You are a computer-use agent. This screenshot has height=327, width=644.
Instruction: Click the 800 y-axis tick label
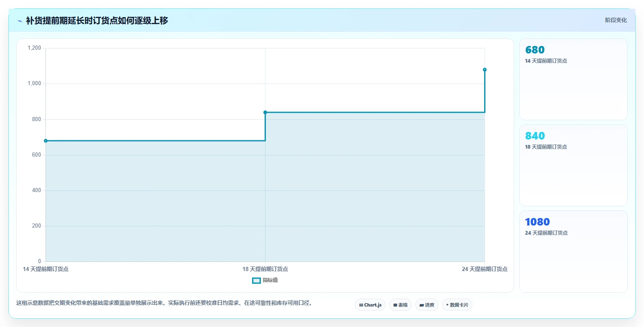coord(37,119)
